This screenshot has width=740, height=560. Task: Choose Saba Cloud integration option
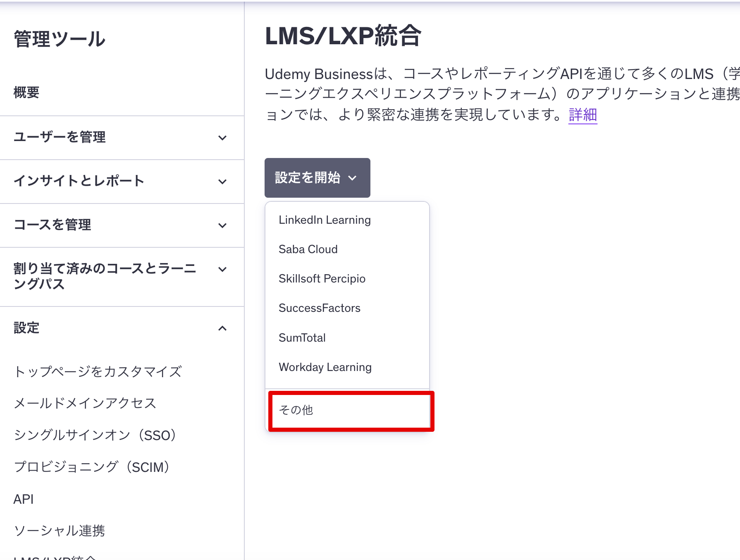point(308,249)
